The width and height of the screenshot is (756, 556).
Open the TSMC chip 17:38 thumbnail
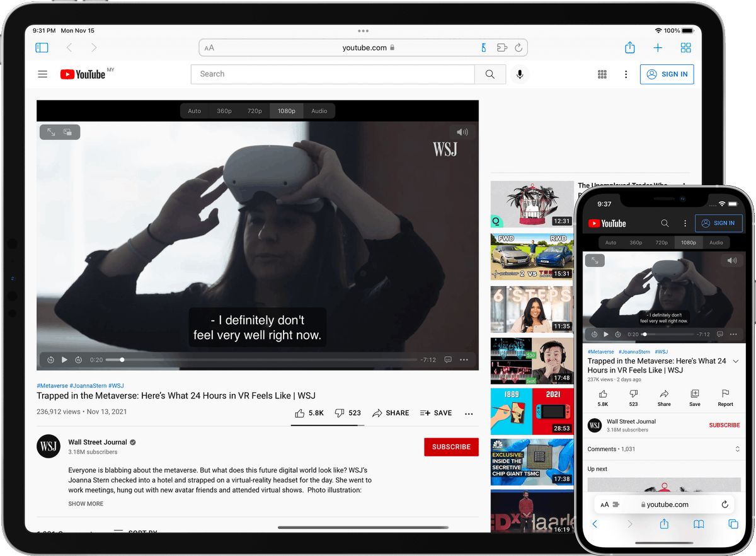click(532, 462)
